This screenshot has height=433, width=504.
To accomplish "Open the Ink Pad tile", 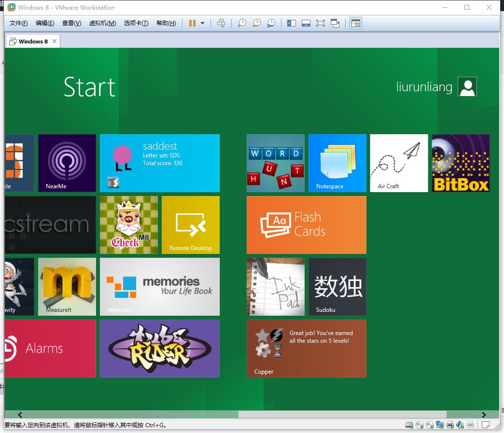I will click(276, 286).
